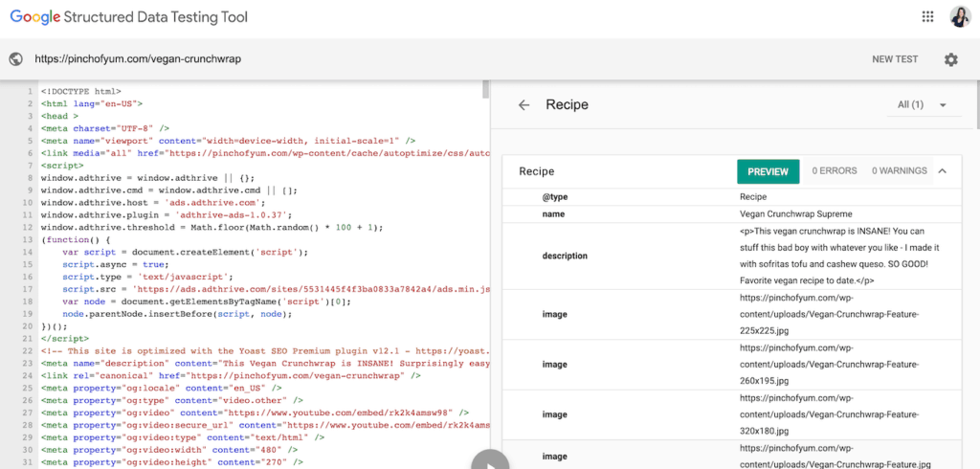Image resolution: width=980 pixels, height=469 pixels.
Task: Go back using the left arrow
Action: [x=523, y=105]
